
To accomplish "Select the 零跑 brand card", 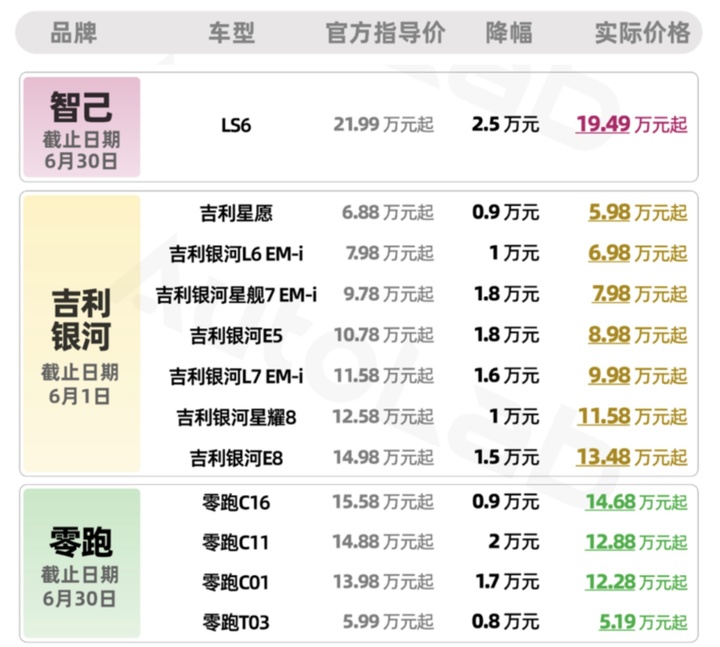I will [82, 563].
